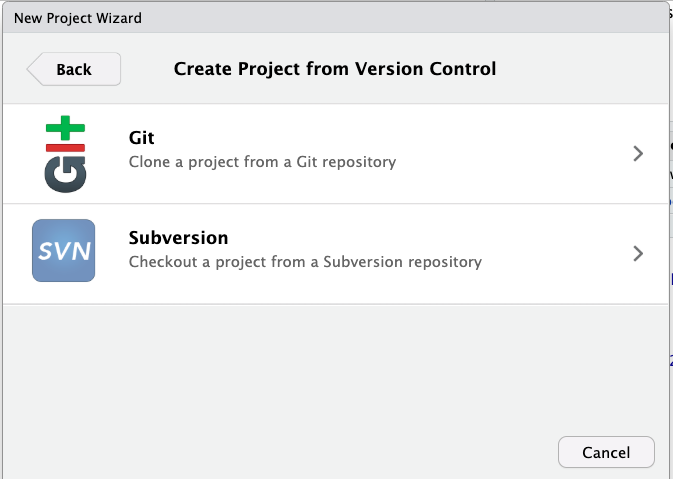Click the dark G letter in the Git logo
Image resolution: width=673 pixels, height=479 pixels.
[64, 174]
